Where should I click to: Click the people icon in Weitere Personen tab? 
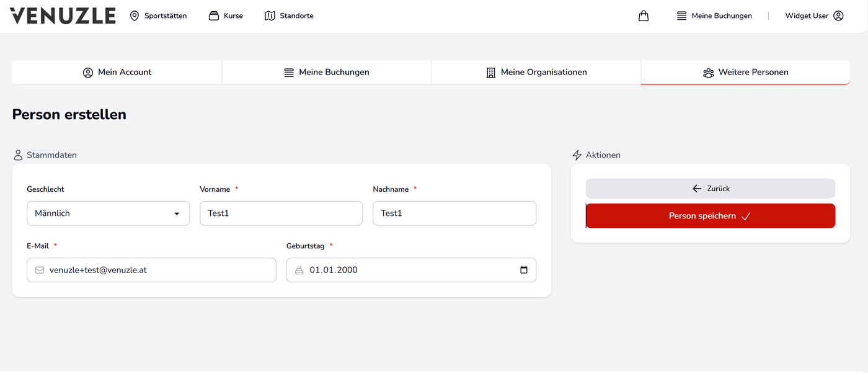[709, 73]
